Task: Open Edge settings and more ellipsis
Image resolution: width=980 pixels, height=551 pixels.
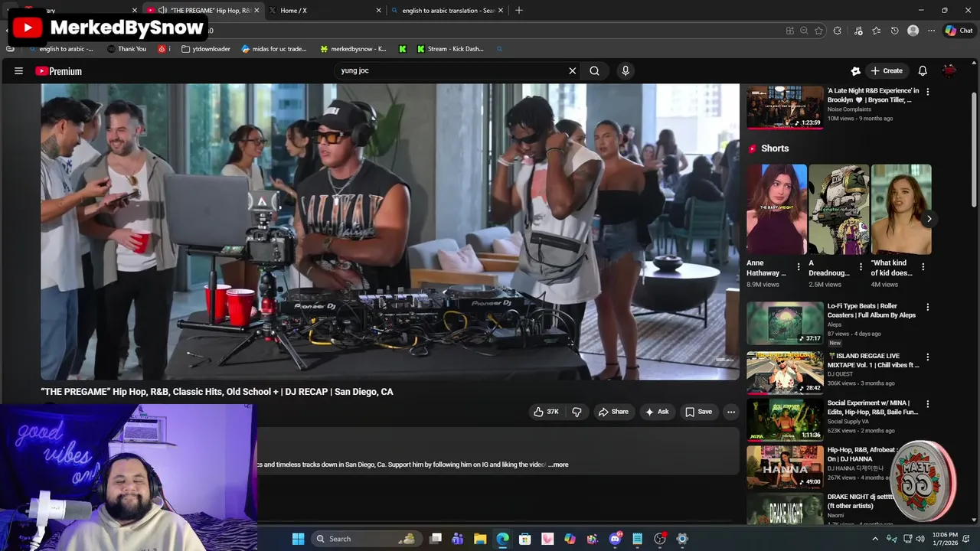Action: [x=931, y=31]
